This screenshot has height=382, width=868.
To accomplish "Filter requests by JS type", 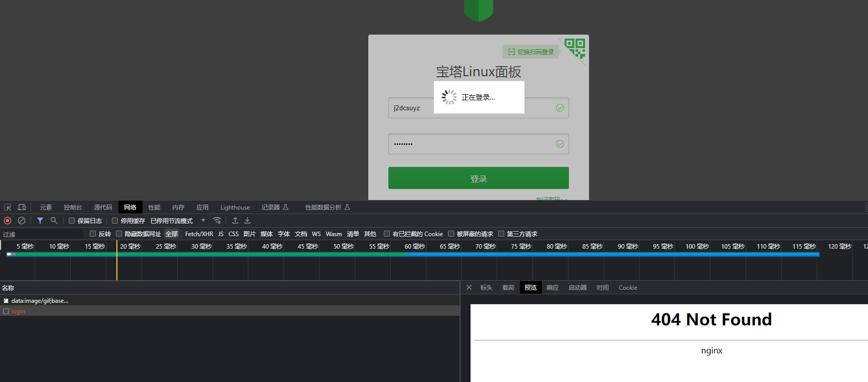I will click(x=221, y=234).
